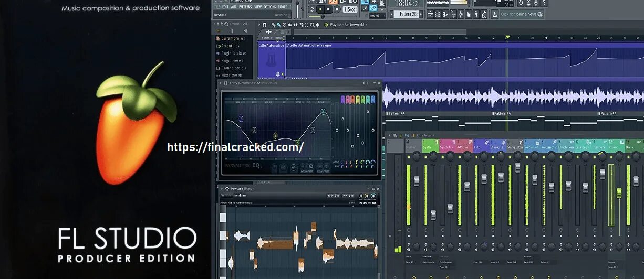Click the Current project folder icon in Browser
Screen dimensions: 644x279
(219, 38)
